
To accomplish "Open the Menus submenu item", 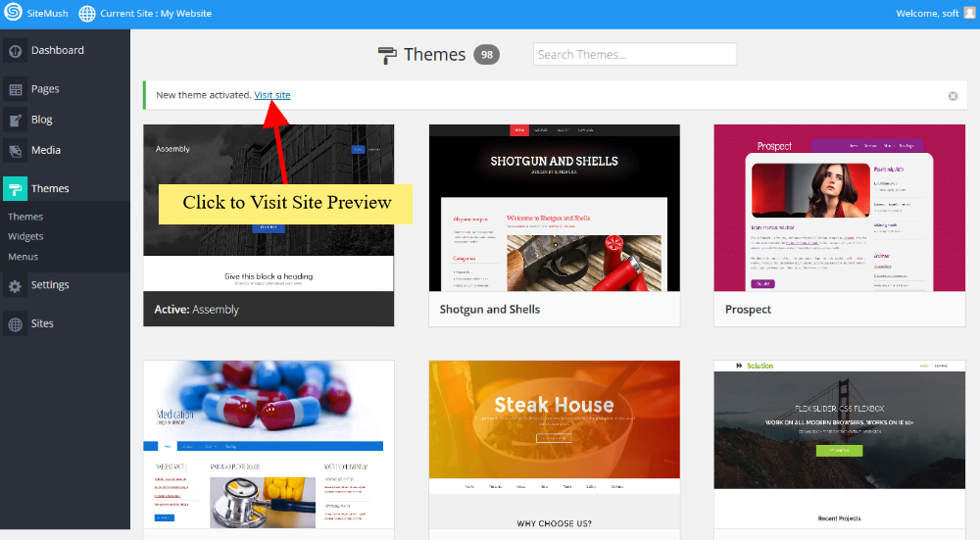I will (x=23, y=257).
